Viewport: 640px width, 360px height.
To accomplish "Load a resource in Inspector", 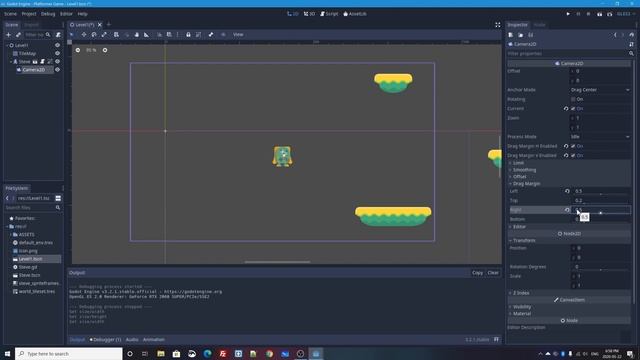I will 520,35.
